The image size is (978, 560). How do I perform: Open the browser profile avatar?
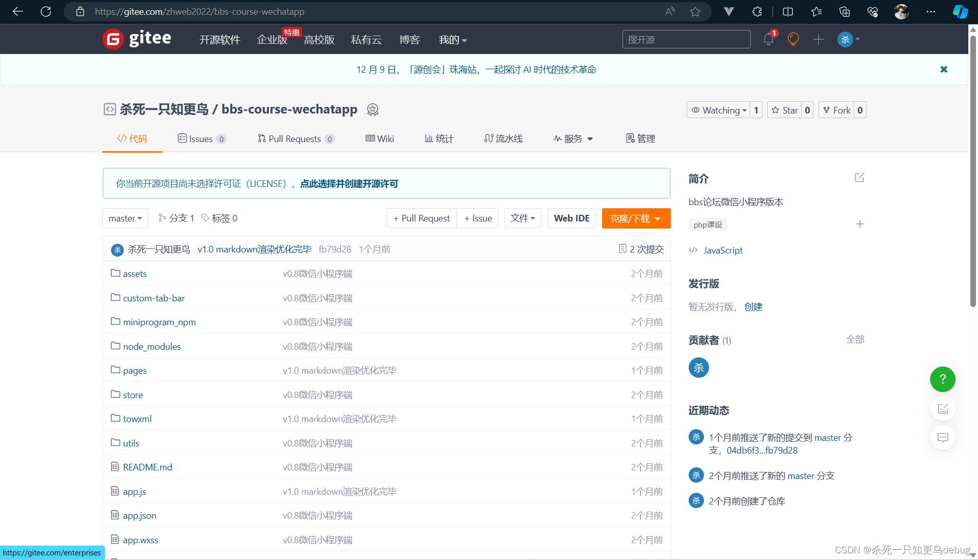902,11
